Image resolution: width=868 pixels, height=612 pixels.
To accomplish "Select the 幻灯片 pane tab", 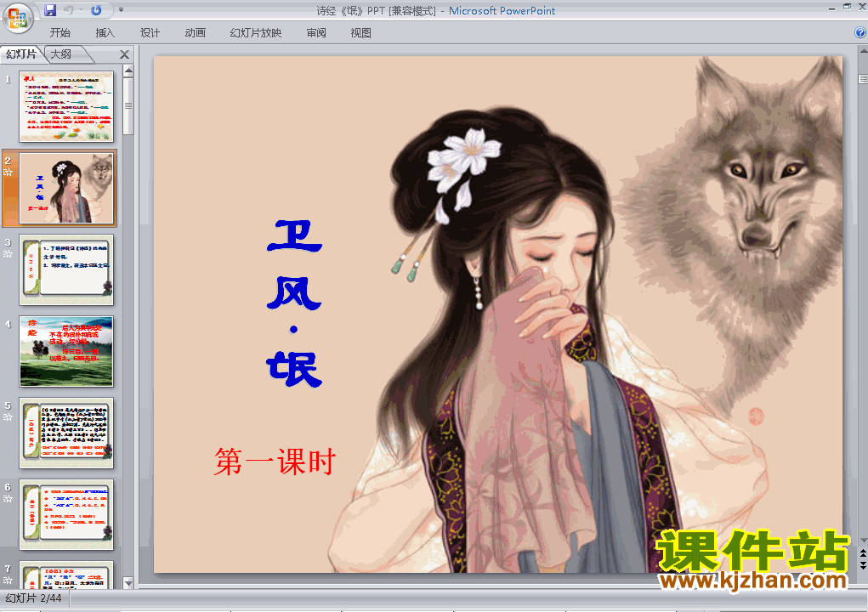I will click(21, 54).
